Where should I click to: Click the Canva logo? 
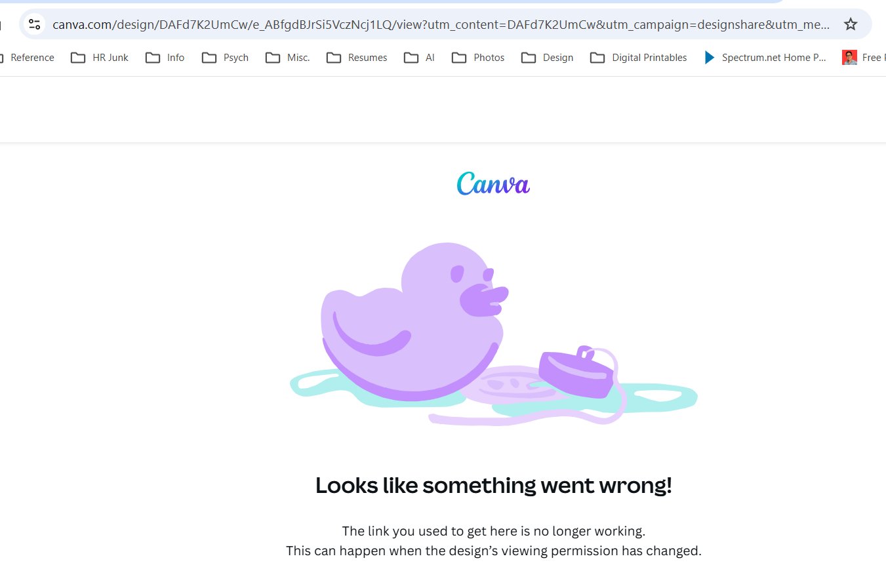493,184
